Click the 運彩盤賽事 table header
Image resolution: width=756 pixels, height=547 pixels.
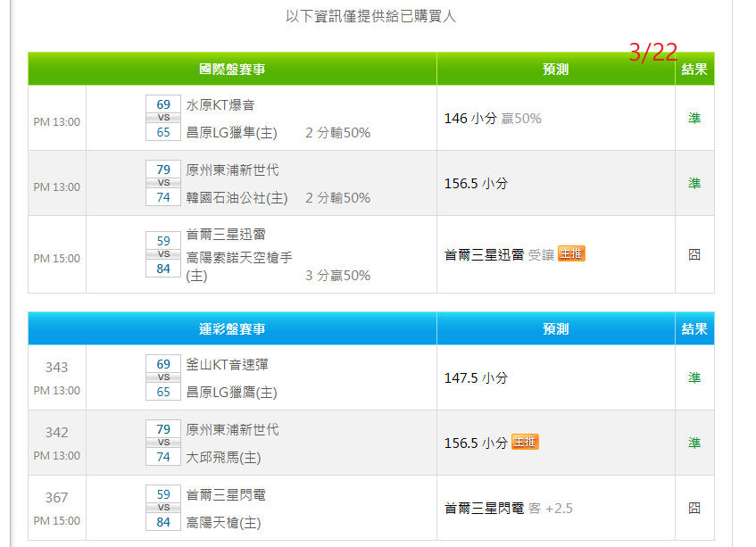[232, 328]
